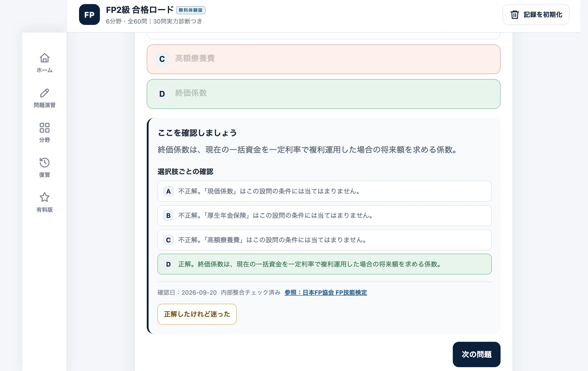Click explanation row A about 現価係数
Image resolution: width=588 pixels, height=371 pixels.
pos(325,191)
